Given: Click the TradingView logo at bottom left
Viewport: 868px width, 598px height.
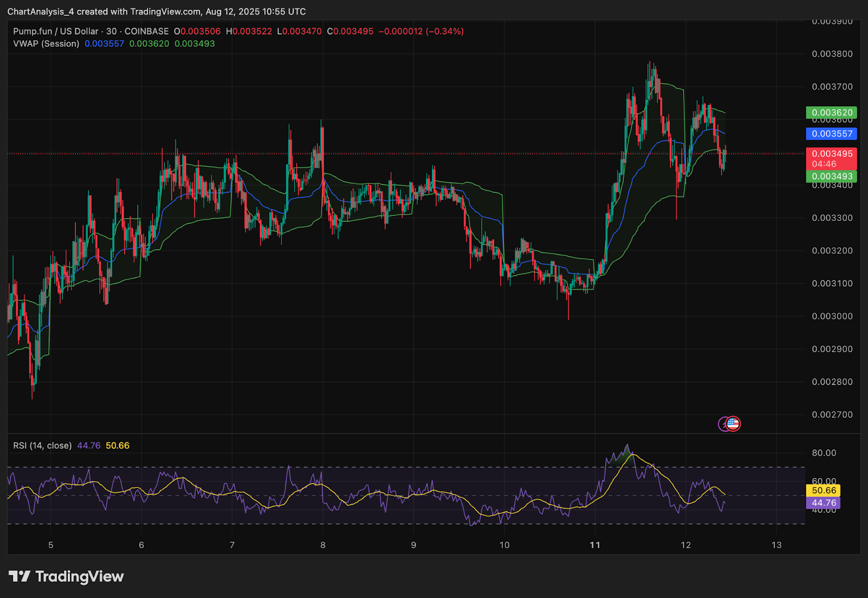Looking at the screenshot, I should click(66, 576).
